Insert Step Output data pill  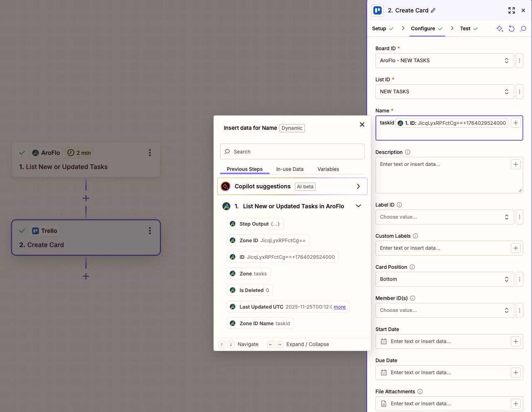click(255, 224)
